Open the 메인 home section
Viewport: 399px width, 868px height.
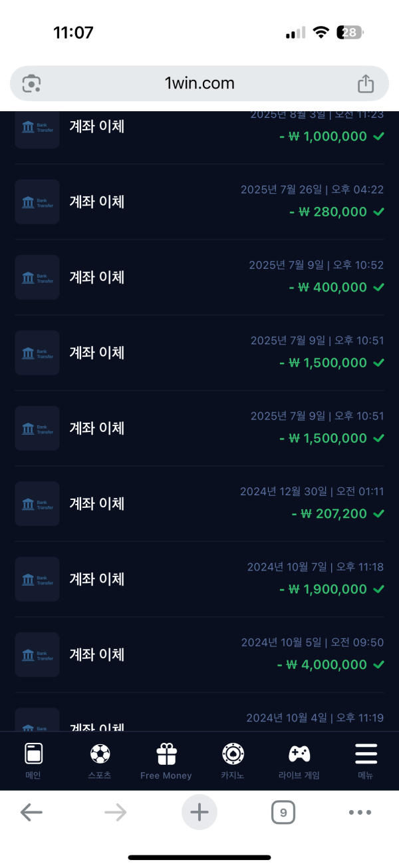(x=32, y=759)
